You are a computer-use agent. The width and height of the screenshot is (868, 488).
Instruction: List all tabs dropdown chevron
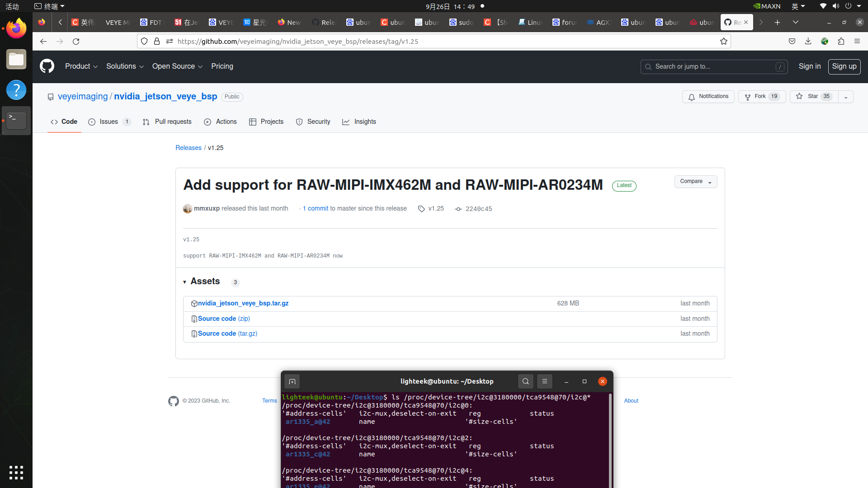(x=795, y=22)
